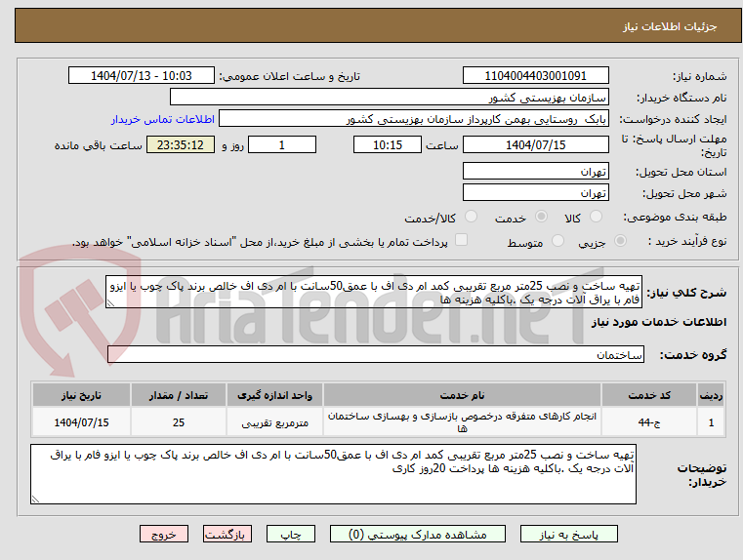Click the تعداد / مقدار column header
743x560 pixels.
pos(179,395)
